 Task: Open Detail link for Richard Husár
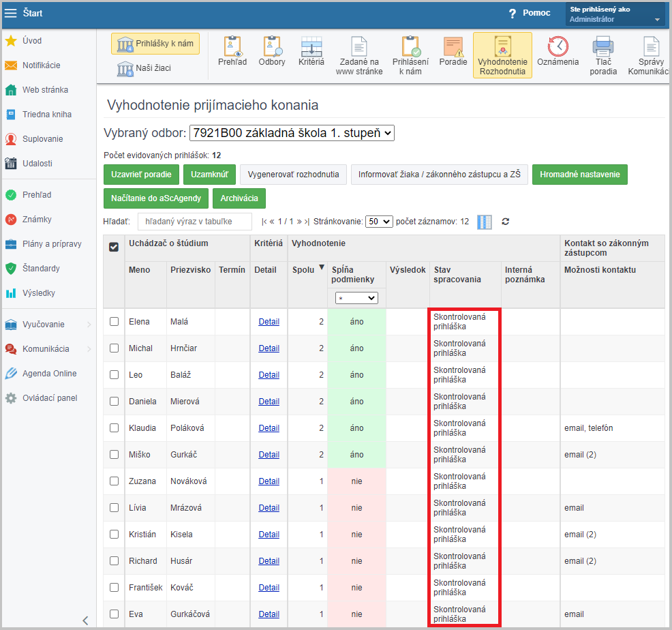pos(269,561)
